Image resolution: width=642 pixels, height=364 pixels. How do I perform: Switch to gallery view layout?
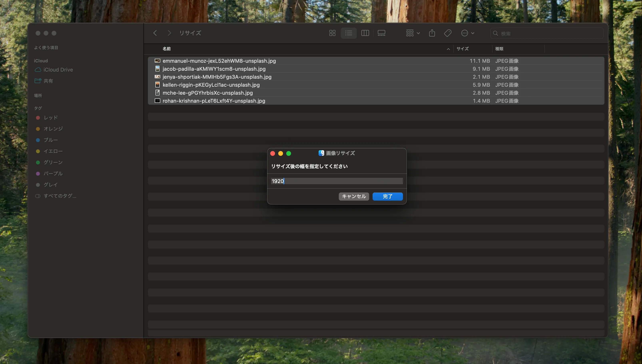pos(381,33)
